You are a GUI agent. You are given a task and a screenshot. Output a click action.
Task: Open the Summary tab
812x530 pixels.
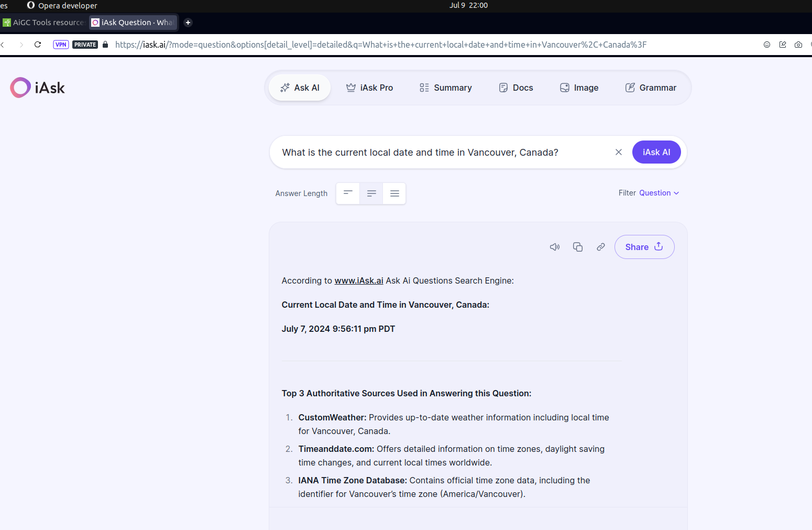point(446,88)
